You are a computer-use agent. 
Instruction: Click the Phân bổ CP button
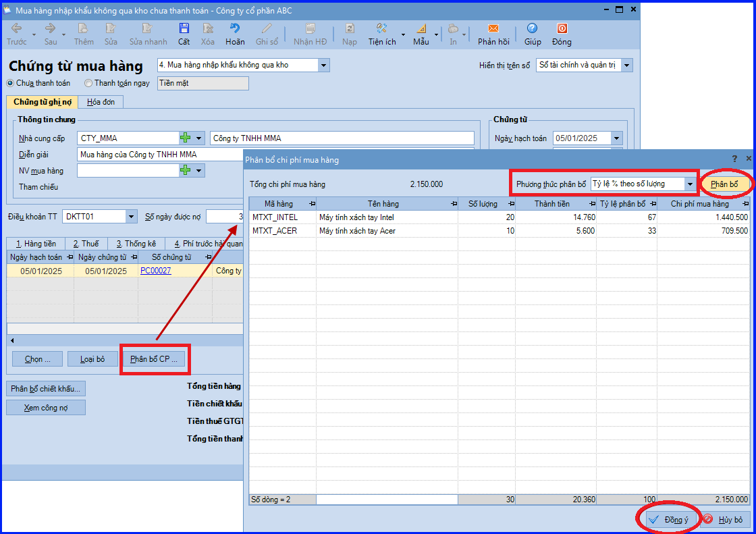tap(155, 359)
